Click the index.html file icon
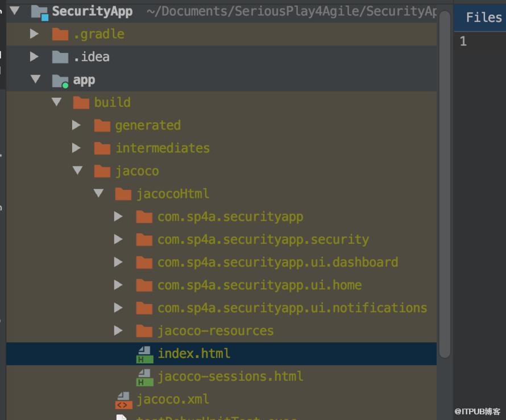506x420 pixels. [144, 355]
